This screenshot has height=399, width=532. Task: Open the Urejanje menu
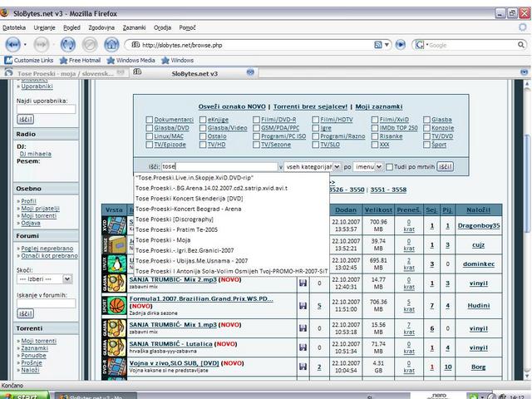coord(44,27)
